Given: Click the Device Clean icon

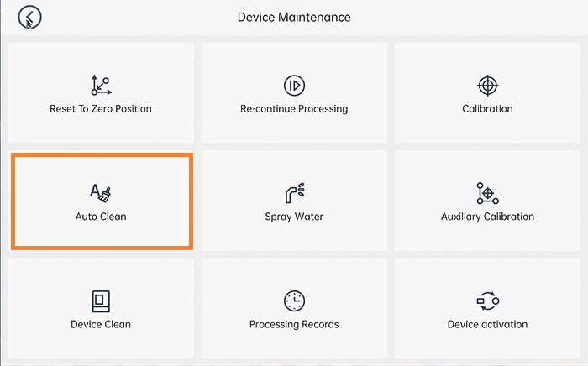Looking at the screenshot, I should pyautogui.click(x=101, y=301).
